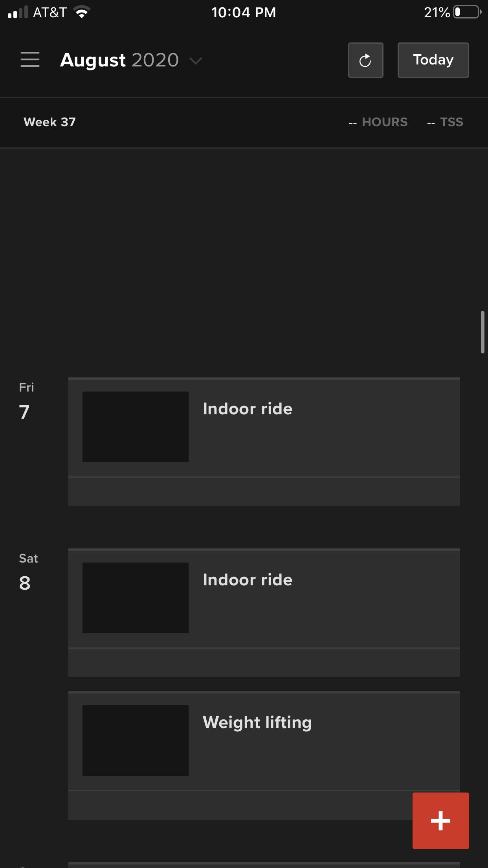
Task: Tap the red plus add button
Action: [440, 820]
